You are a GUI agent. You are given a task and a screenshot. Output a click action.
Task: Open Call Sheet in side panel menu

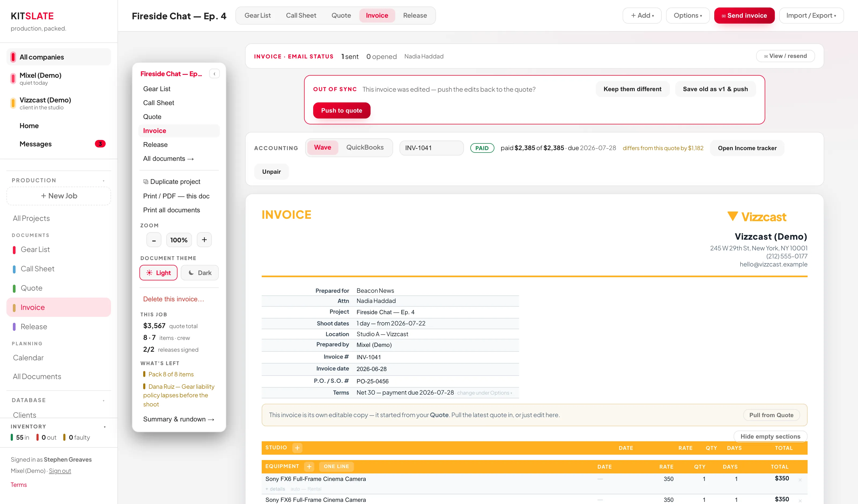coord(179,102)
